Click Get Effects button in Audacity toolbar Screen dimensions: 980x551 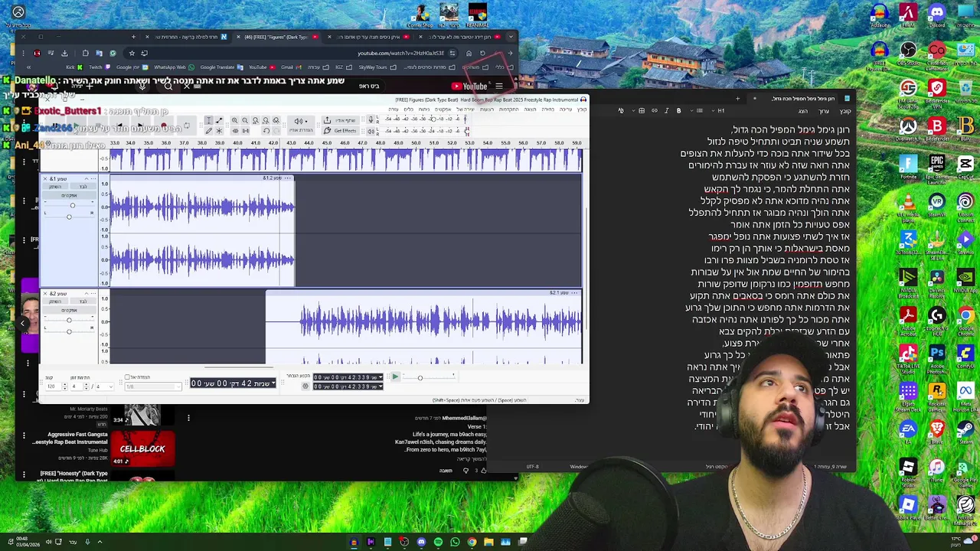tap(341, 131)
